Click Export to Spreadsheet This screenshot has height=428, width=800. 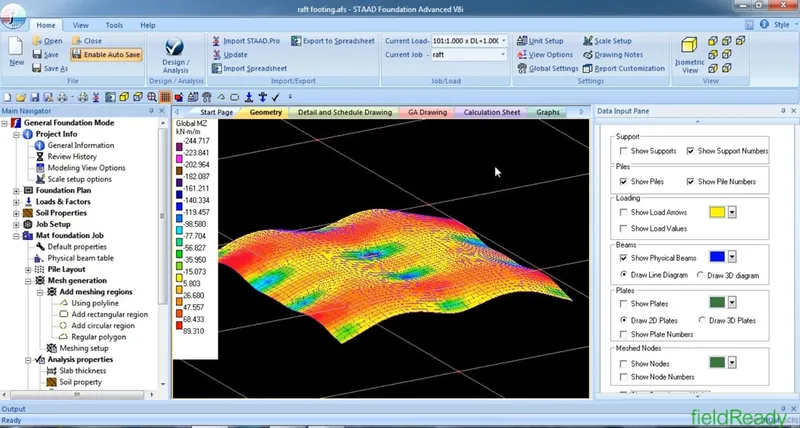(x=333, y=41)
